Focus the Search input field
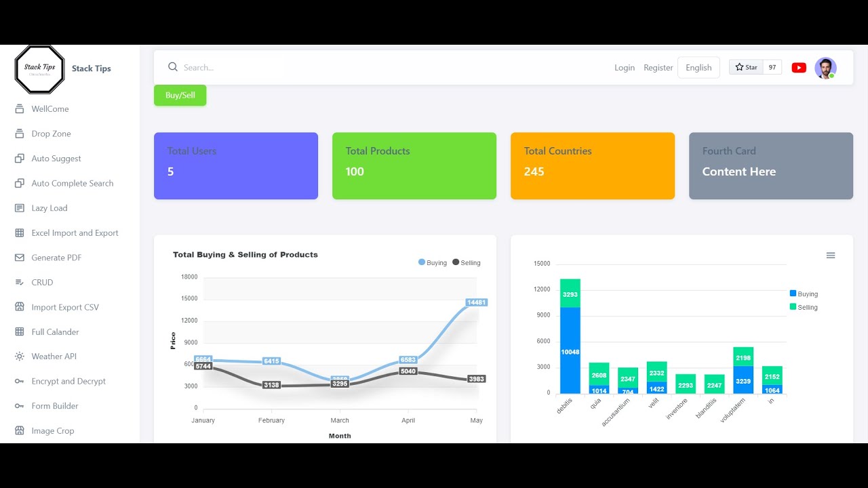 pos(234,67)
